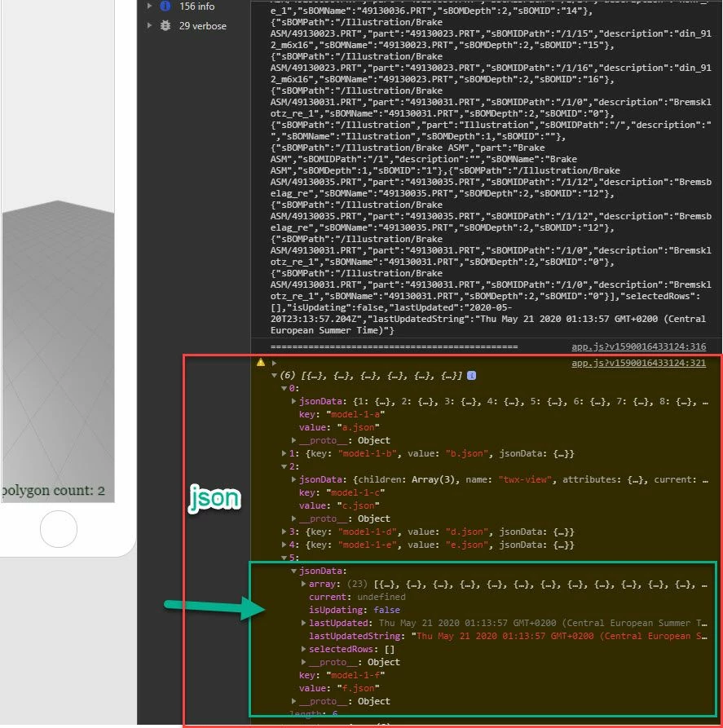Screen dimensions: 723x728
Task: Expand array item 3 model-1-d
Action: click(284, 532)
